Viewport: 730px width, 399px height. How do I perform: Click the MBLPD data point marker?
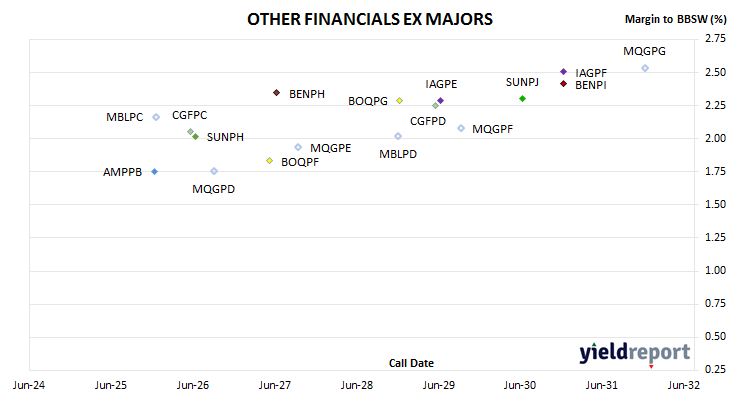398,136
